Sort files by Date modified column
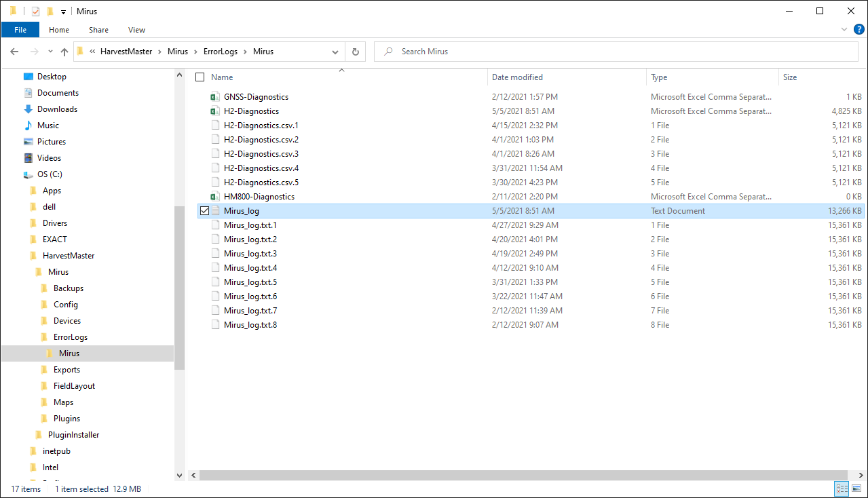 pyautogui.click(x=517, y=77)
